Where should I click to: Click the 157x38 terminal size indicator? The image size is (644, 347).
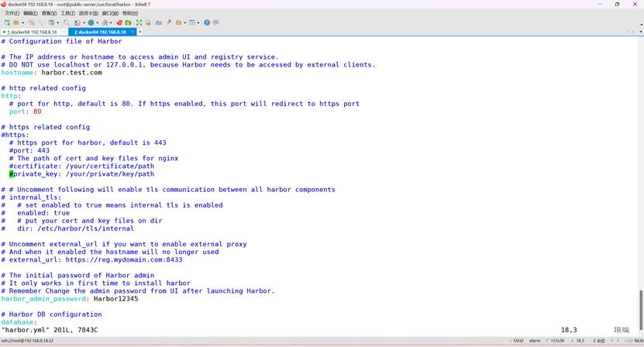click(x=556, y=341)
